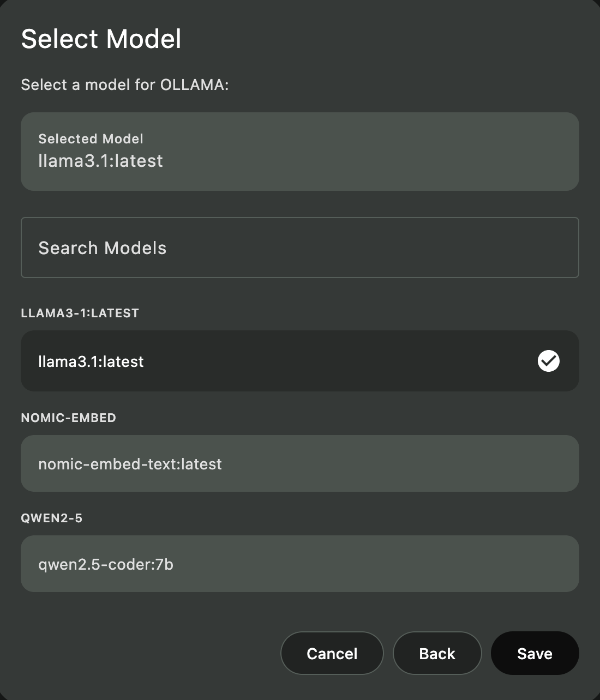Pick the qwen2.5-coder:7b model
This screenshot has height=700, width=600.
pos(299,564)
